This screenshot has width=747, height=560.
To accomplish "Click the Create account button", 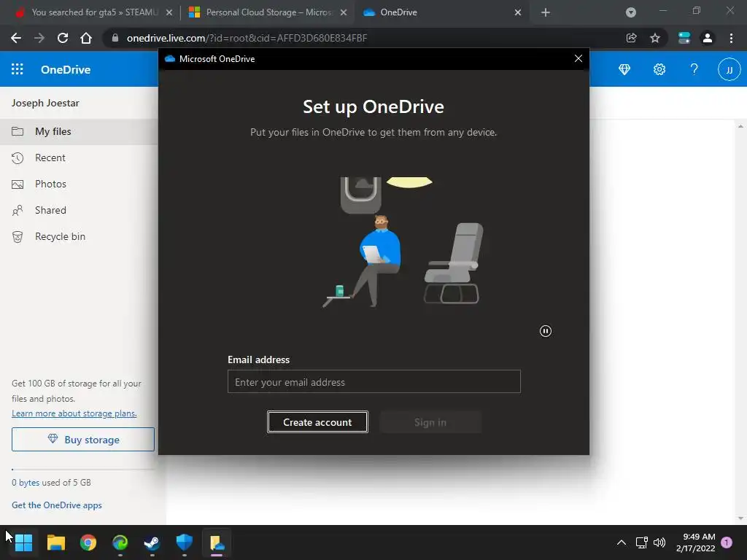I will pyautogui.click(x=317, y=422).
